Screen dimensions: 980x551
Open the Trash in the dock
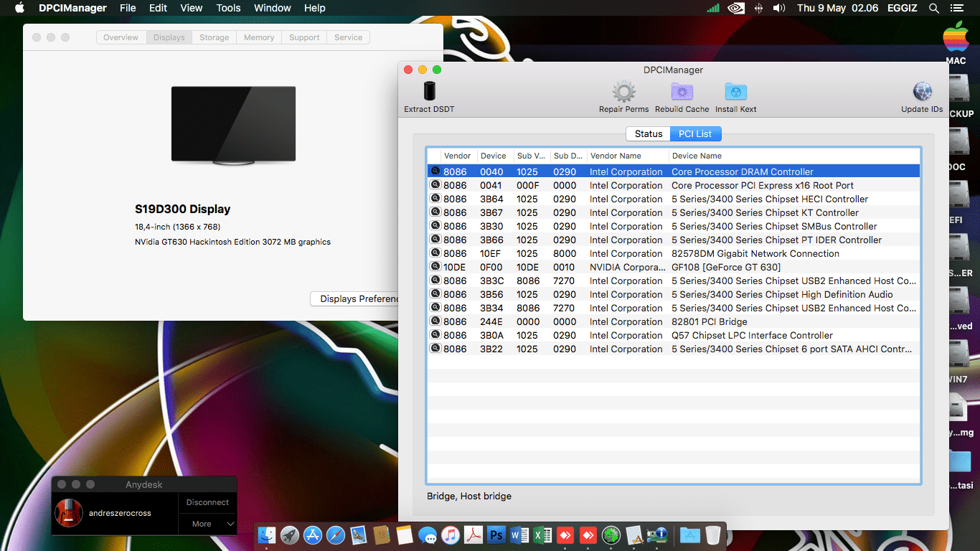click(x=712, y=535)
